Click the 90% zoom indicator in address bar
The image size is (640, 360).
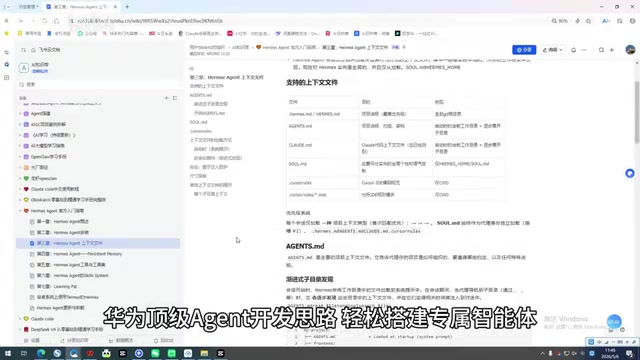coord(560,21)
